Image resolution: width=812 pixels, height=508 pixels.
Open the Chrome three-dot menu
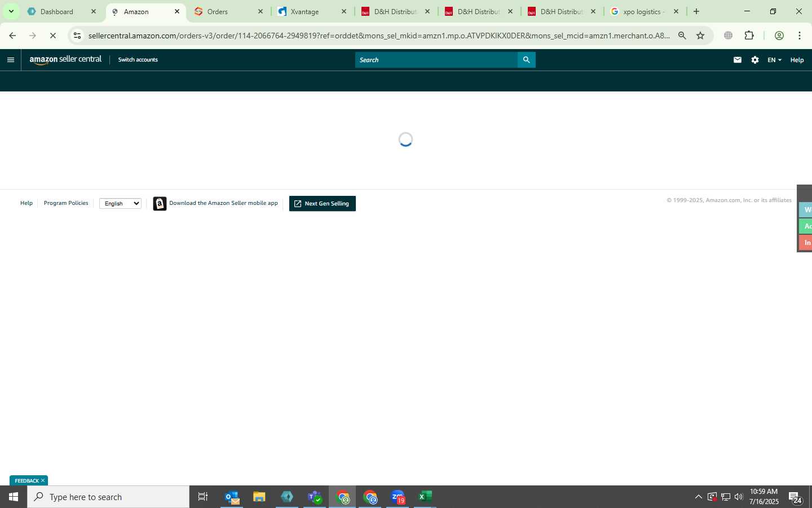click(800, 36)
